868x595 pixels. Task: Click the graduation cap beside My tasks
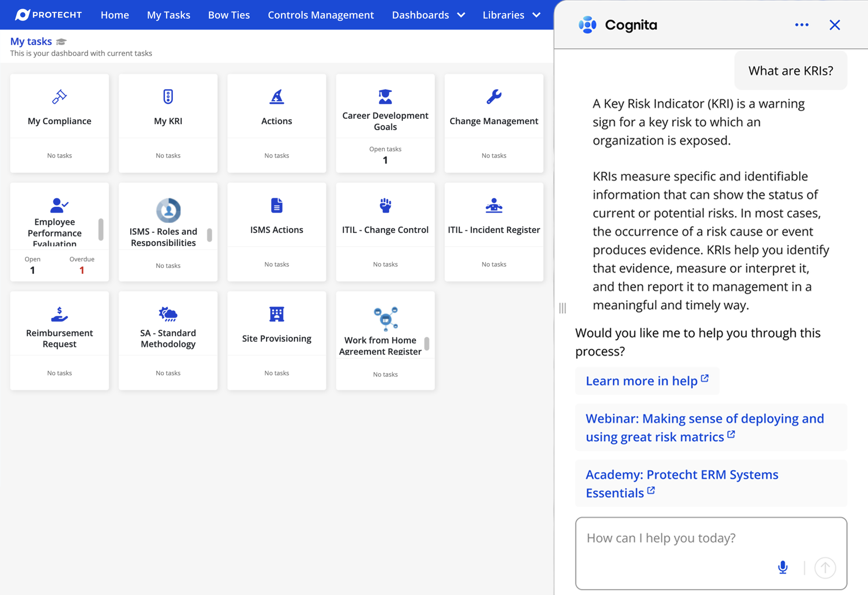pyautogui.click(x=61, y=42)
